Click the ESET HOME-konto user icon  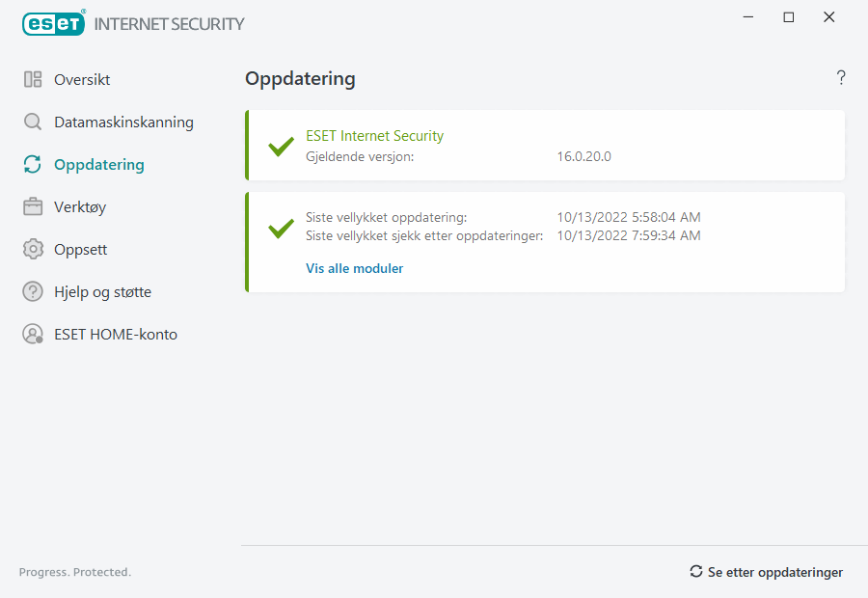click(33, 335)
